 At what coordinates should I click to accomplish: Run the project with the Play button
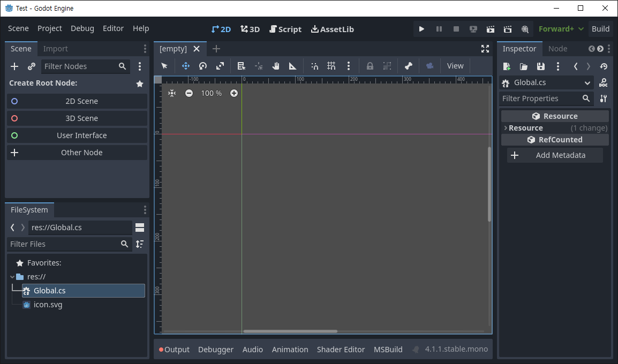[421, 29]
